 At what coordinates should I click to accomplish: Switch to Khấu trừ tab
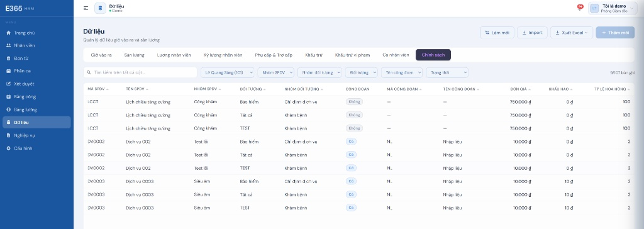pos(314,55)
